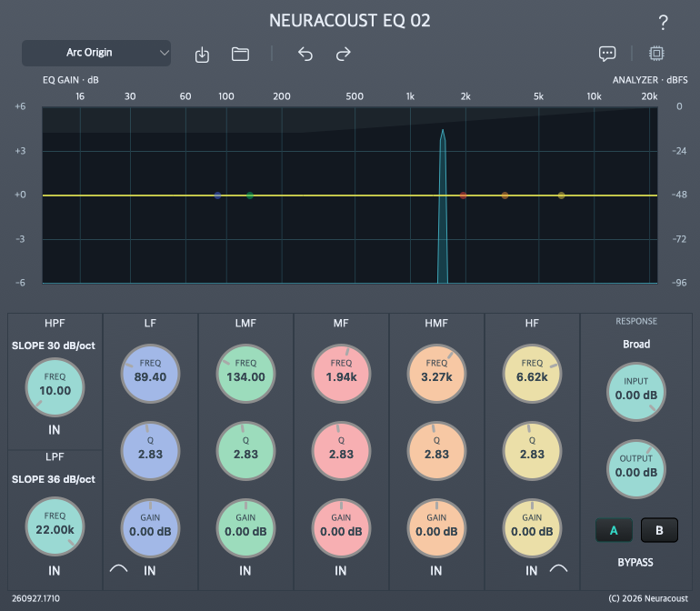
Task: Click the save preset download icon
Action: click(202, 55)
